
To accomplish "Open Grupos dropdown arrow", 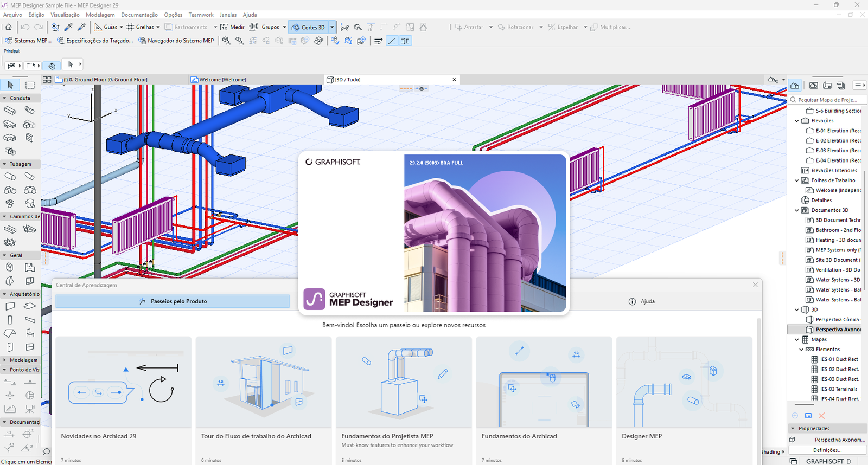I will point(284,27).
